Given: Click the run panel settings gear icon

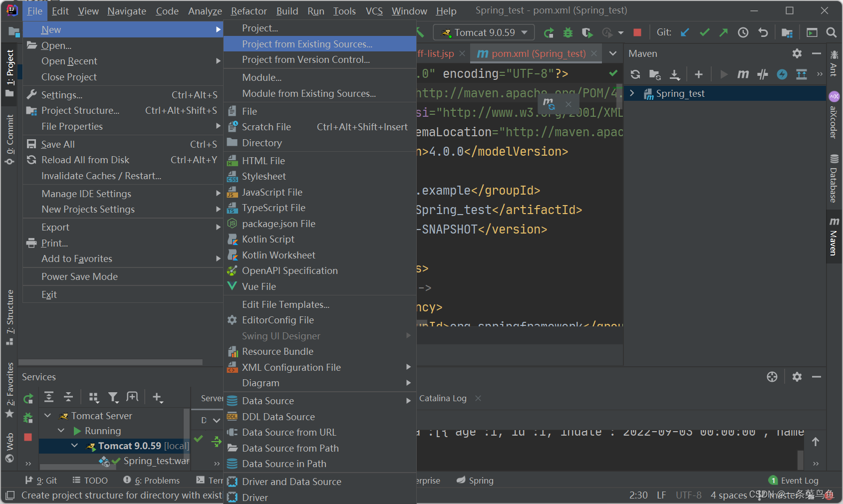Looking at the screenshot, I should click(797, 377).
